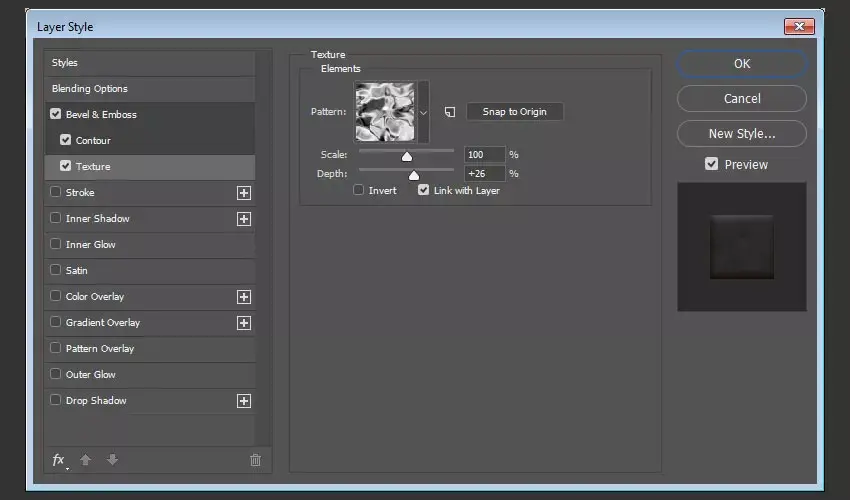Click the Depth slider handle
The image size is (850, 500).
click(x=414, y=175)
